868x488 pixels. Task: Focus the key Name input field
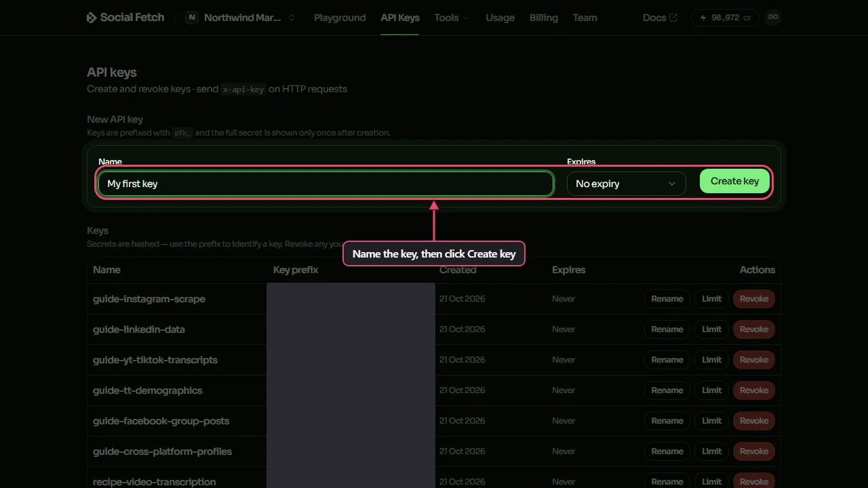325,184
